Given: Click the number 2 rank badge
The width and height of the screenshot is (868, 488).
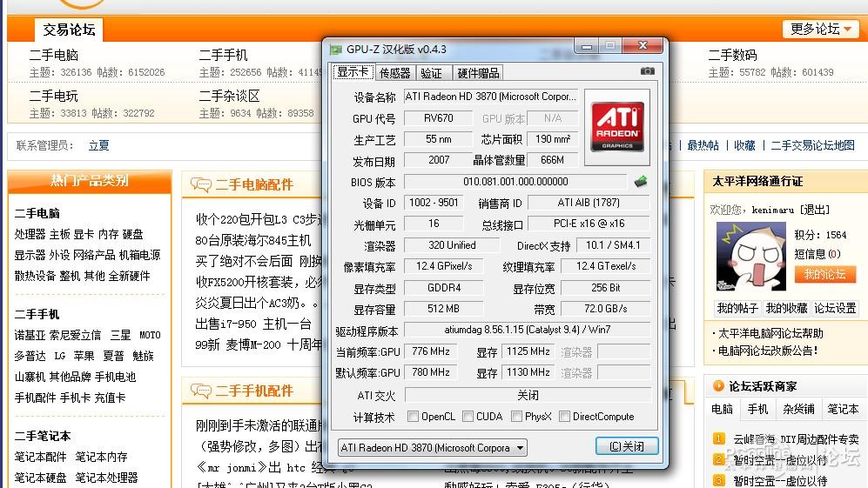Looking at the screenshot, I should [718, 459].
